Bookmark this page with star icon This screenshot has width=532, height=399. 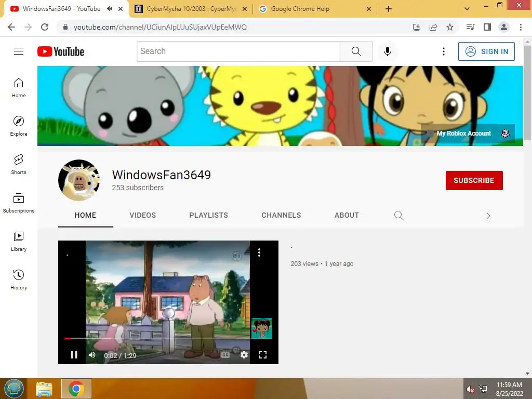point(449,27)
